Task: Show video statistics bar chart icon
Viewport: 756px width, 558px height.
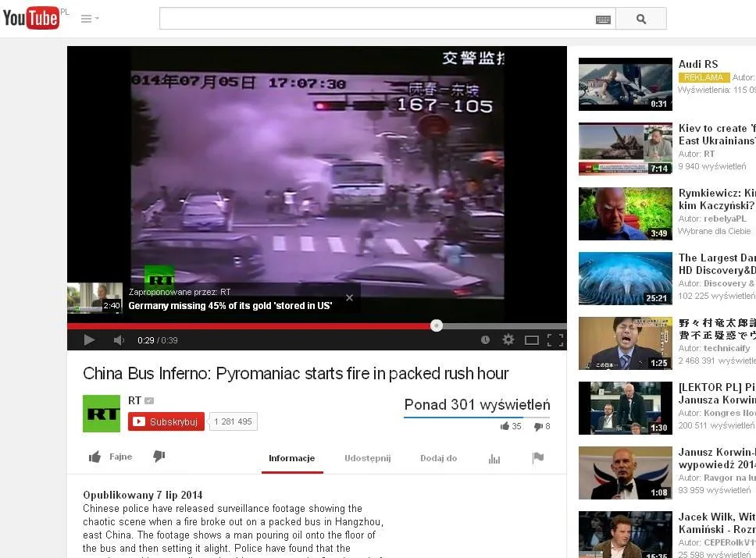Action: pyautogui.click(x=494, y=458)
